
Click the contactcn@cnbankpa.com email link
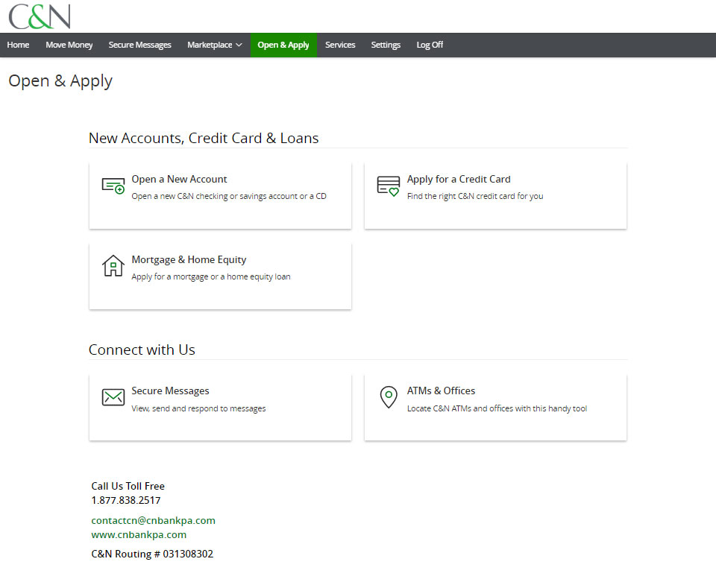[x=153, y=520]
